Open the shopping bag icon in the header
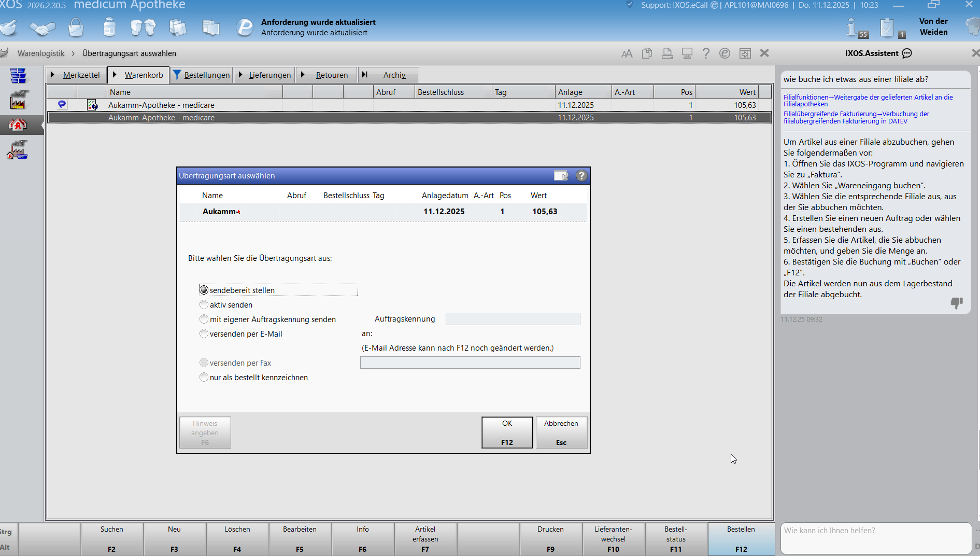980x556 pixels. click(76, 27)
